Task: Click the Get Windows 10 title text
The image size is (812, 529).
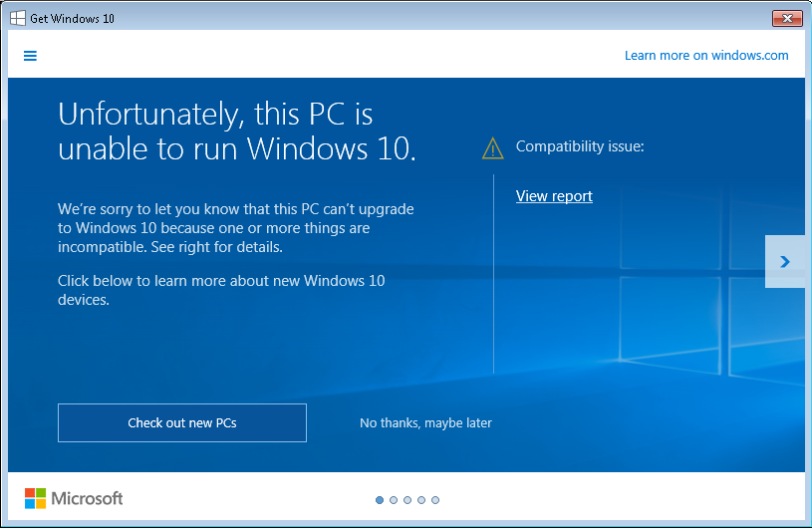Action: pos(72,19)
